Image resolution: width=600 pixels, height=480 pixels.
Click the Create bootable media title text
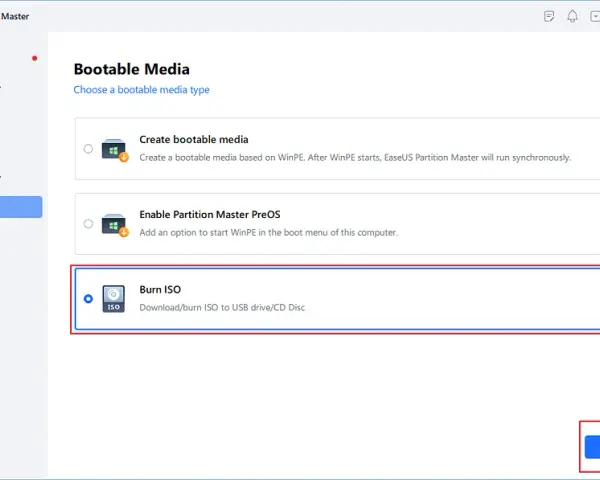click(x=194, y=139)
